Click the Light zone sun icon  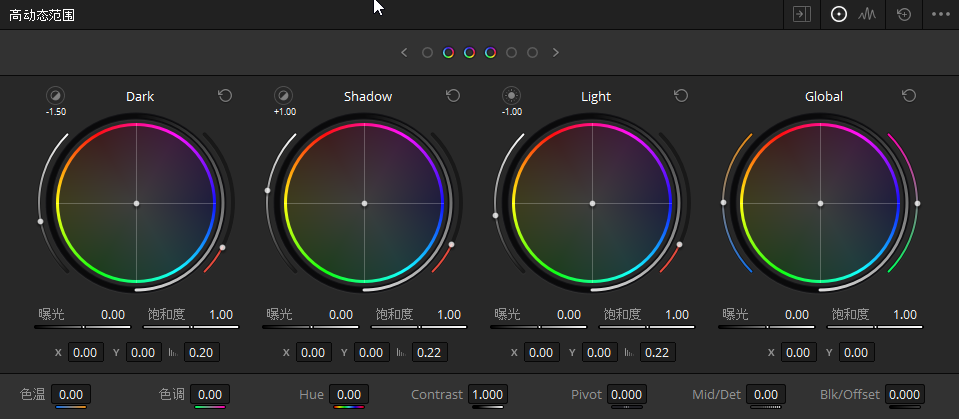[x=511, y=95]
